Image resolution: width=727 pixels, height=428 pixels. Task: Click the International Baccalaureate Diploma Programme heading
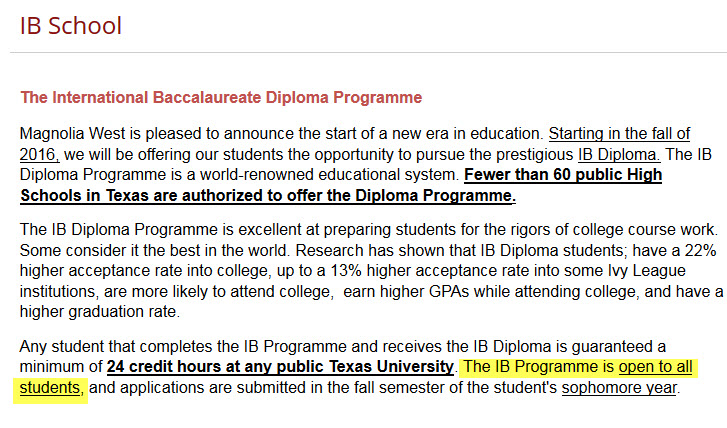pos(221,97)
